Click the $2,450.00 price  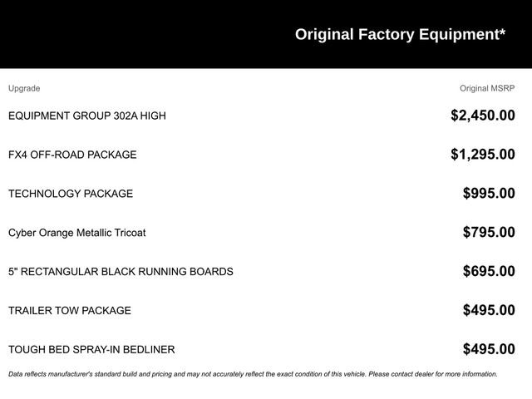(482, 116)
